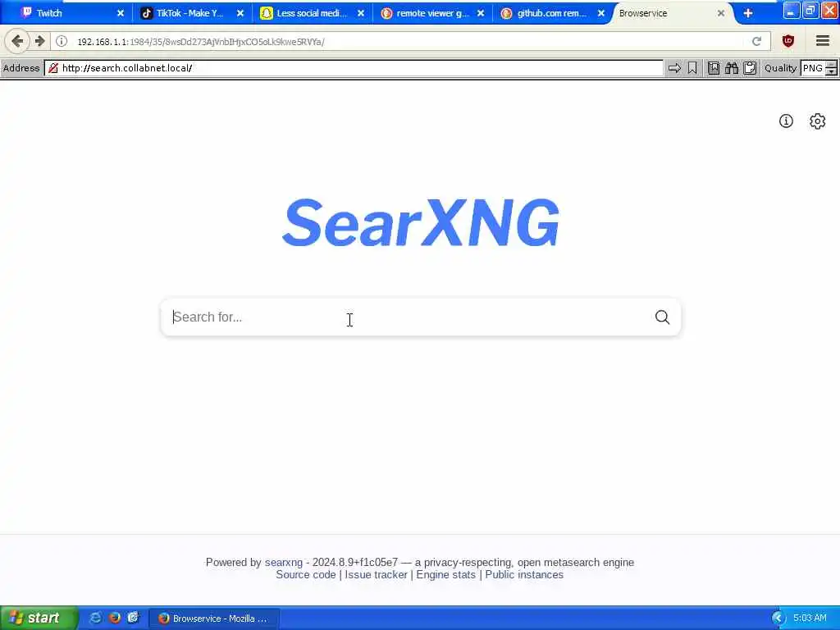The height and width of the screenshot is (630, 840).
Task: Decrease Quality with the down stepper
Action: [x=831, y=72]
